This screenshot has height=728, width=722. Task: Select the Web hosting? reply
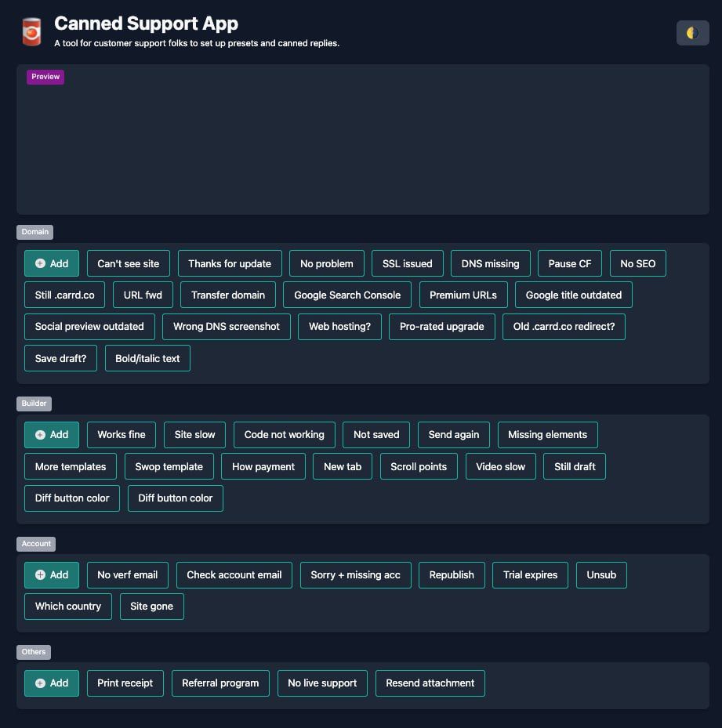339,327
